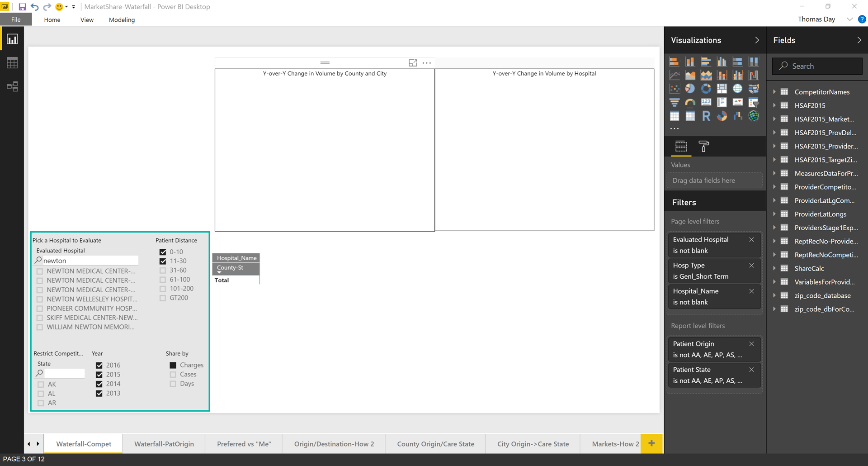Check the Cases share-by option
Image resolution: width=868 pixels, height=466 pixels.
point(173,375)
